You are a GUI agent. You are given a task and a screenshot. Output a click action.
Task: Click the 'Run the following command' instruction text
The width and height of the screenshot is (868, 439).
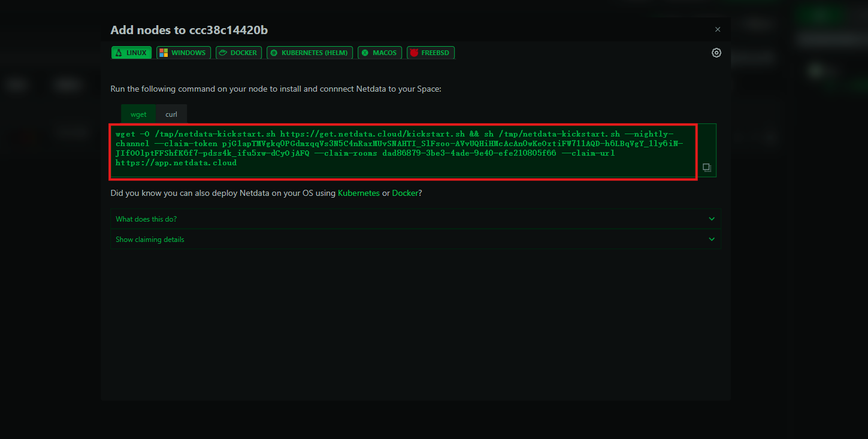coord(276,89)
